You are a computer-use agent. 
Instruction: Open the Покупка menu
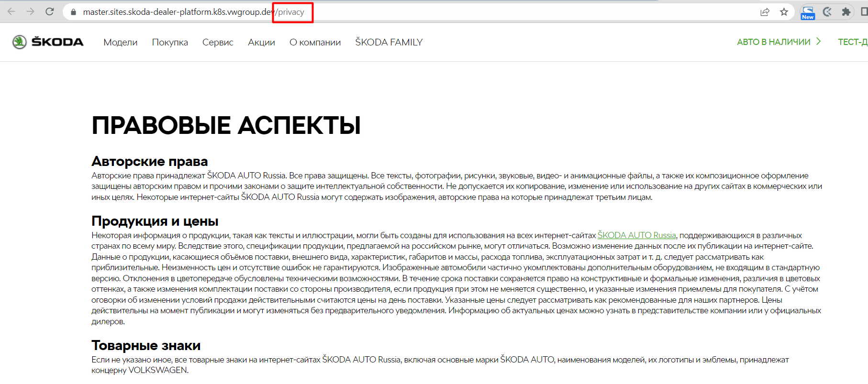170,42
